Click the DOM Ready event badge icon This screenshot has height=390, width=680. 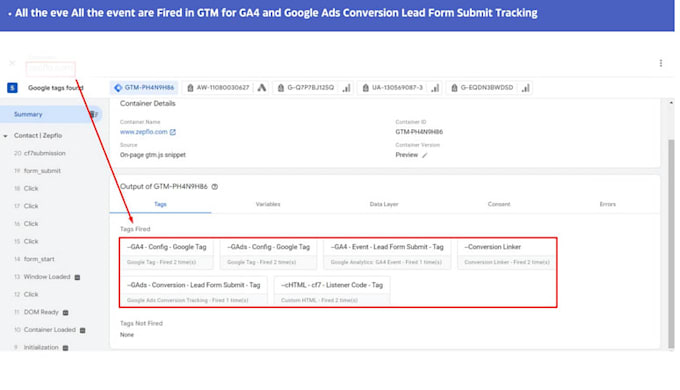pos(65,312)
